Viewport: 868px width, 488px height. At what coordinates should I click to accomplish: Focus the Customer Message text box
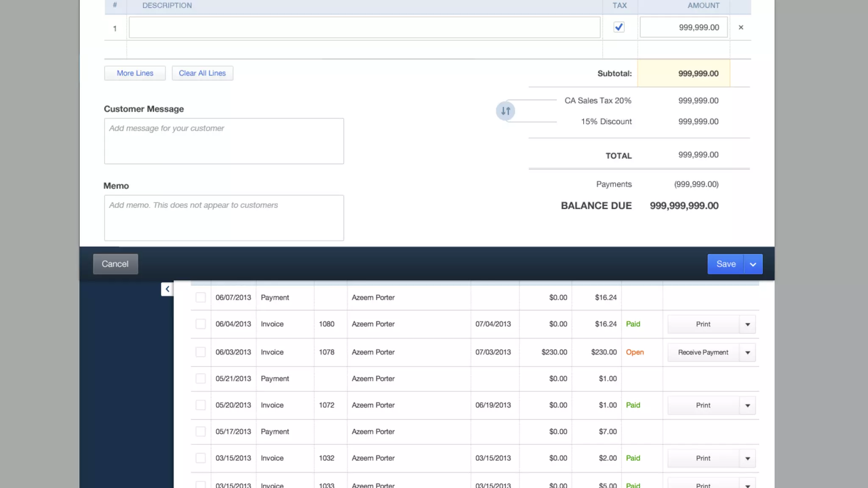coord(224,141)
